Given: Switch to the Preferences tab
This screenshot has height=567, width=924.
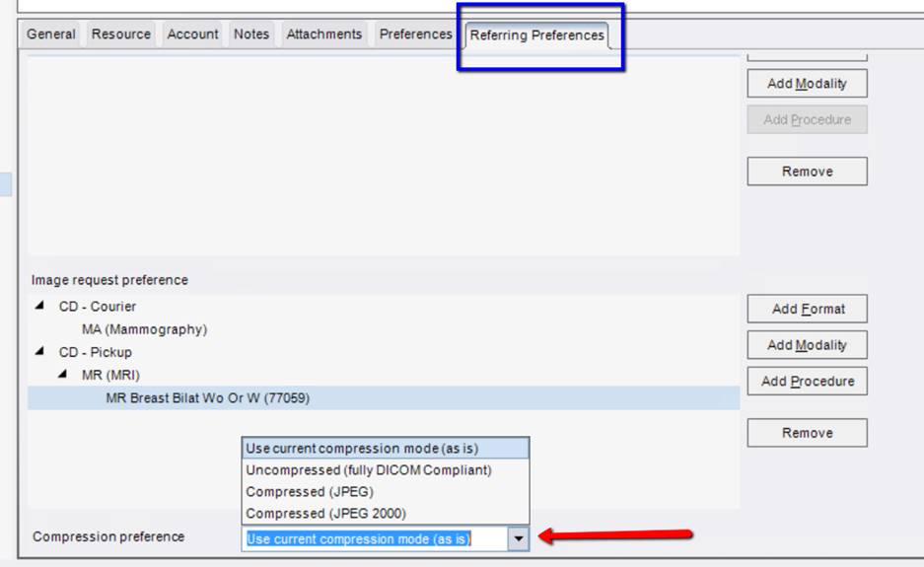Looking at the screenshot, I should click(x=415, y=35).
